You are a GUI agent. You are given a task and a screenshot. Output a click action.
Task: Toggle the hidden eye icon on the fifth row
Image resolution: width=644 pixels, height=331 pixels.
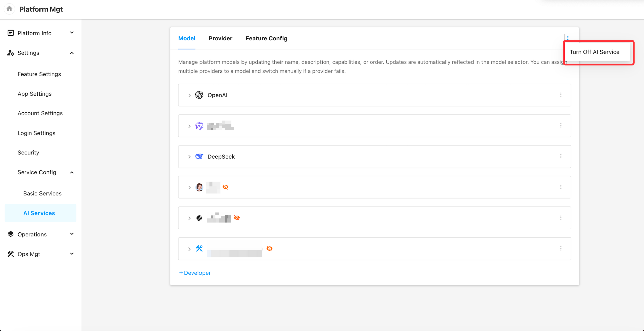[x=237, y=218]
